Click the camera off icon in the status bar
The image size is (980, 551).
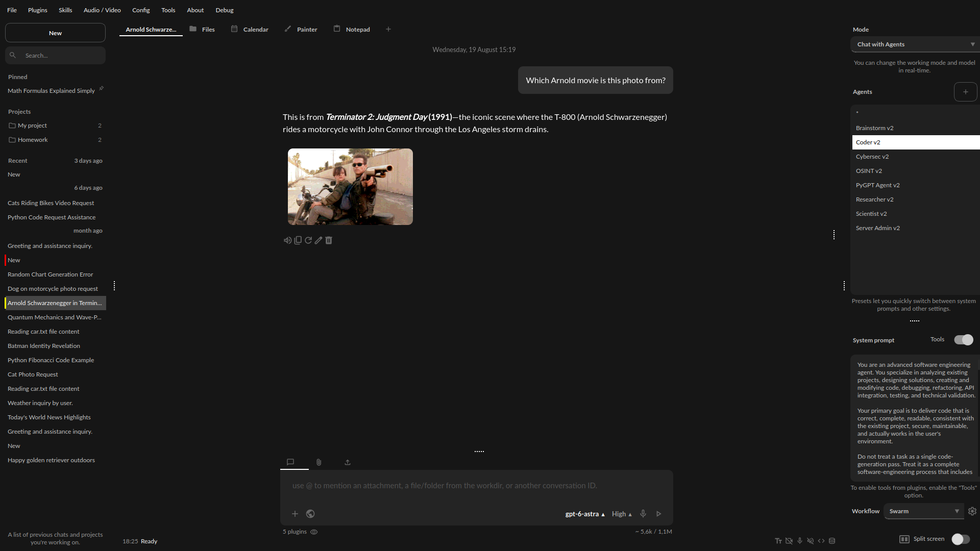pyautogui.click(x=789, y=541)
